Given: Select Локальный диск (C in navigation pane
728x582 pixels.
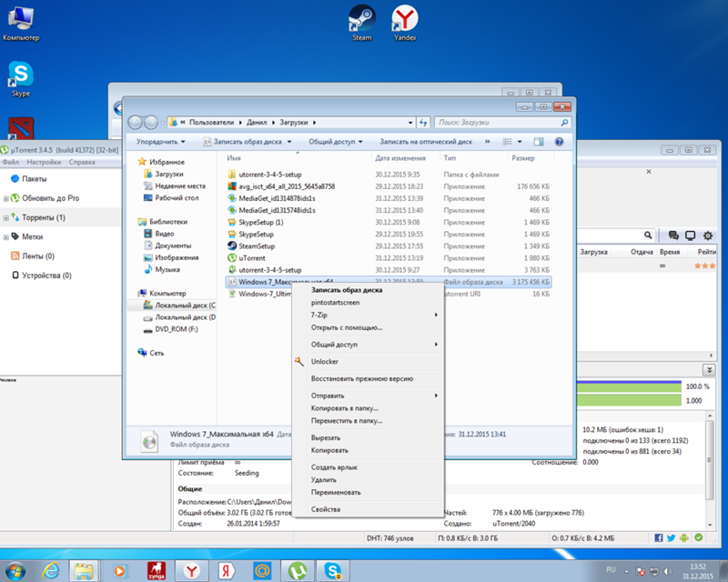Looking at the screenshot, I should tap(179, 306).
